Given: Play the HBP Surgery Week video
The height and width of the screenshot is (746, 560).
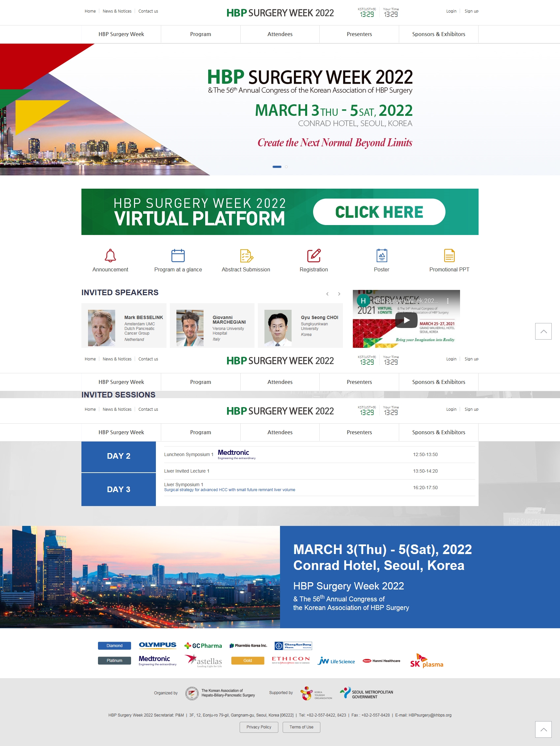Looking at the screenshot, I should (406, 320).
